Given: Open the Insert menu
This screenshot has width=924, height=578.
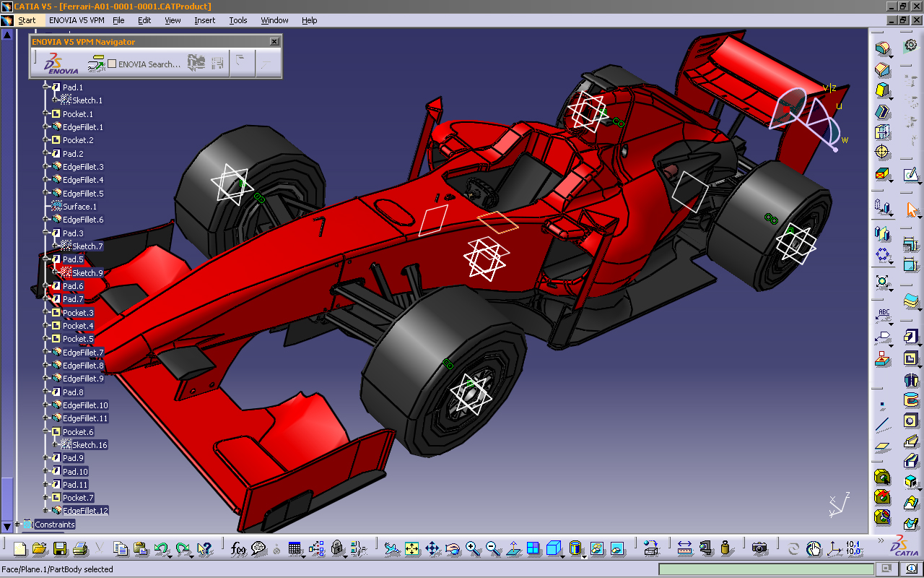Looking at the screenshot, I should 204,20.
